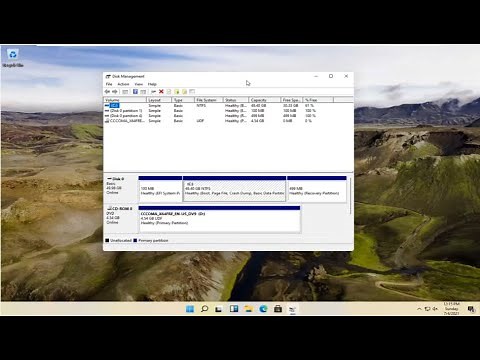
Task: Open the notification center icon
Action: coord(471,309)
